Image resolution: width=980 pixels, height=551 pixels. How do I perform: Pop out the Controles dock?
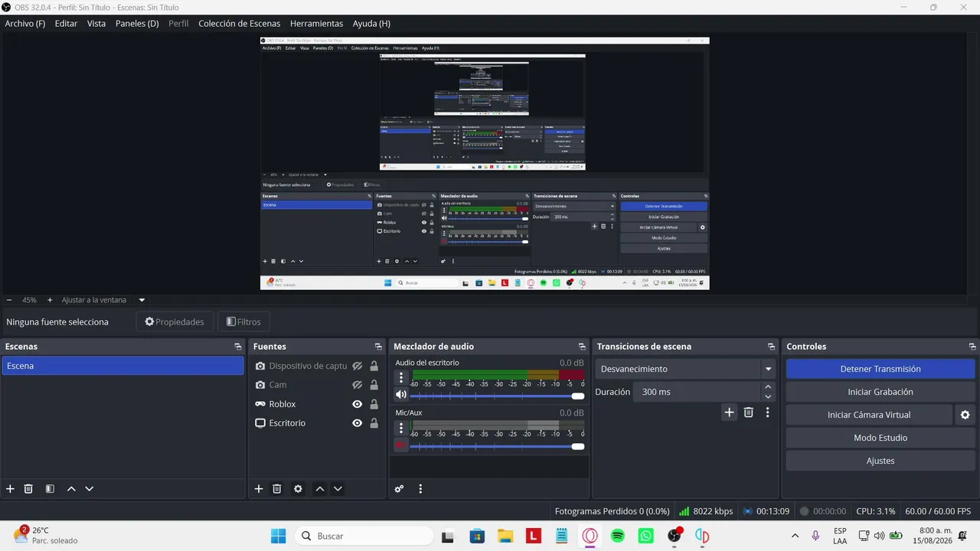coord(972,347)
